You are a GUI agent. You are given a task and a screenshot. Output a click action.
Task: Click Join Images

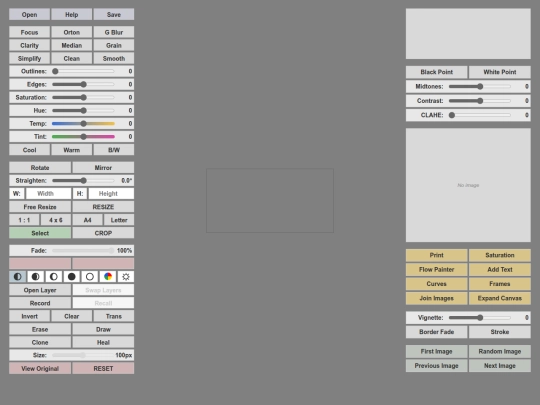[436, 299]
